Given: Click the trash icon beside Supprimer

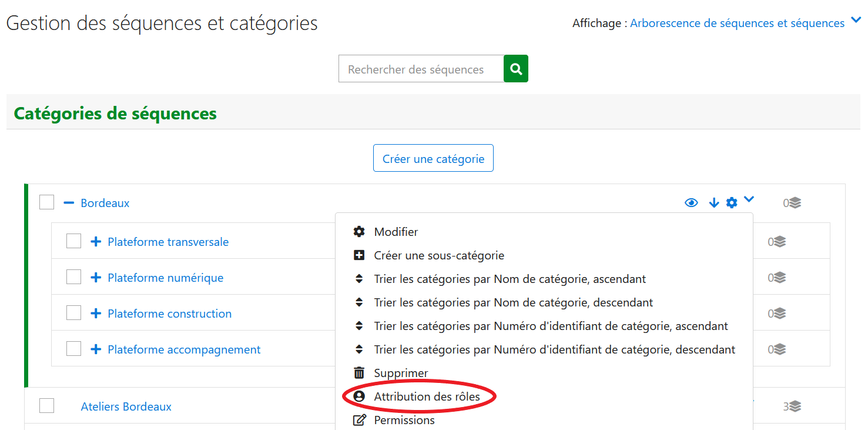Looking at the screenshot, I should click(359, 372).
